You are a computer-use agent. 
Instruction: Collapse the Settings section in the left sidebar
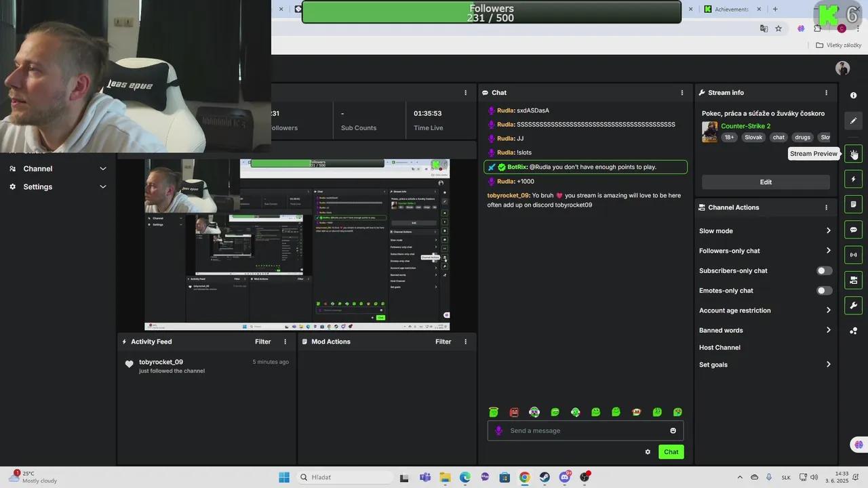pyautogui.click(x=102, y=186)
